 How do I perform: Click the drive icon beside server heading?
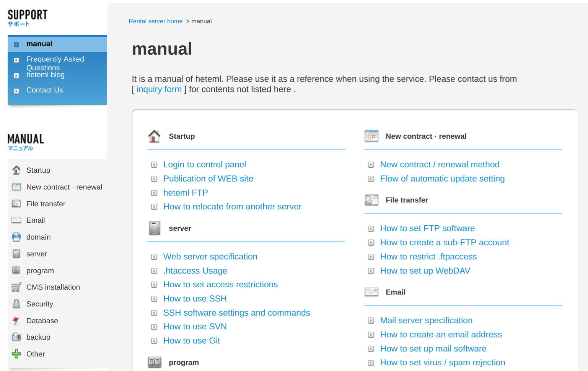(155, 228)
